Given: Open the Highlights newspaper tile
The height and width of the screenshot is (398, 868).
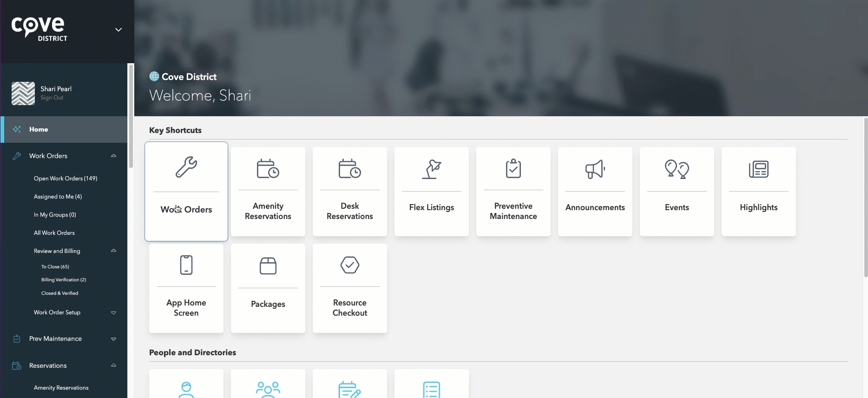Looking at the screenshot, I should click(x=759, y=192).
